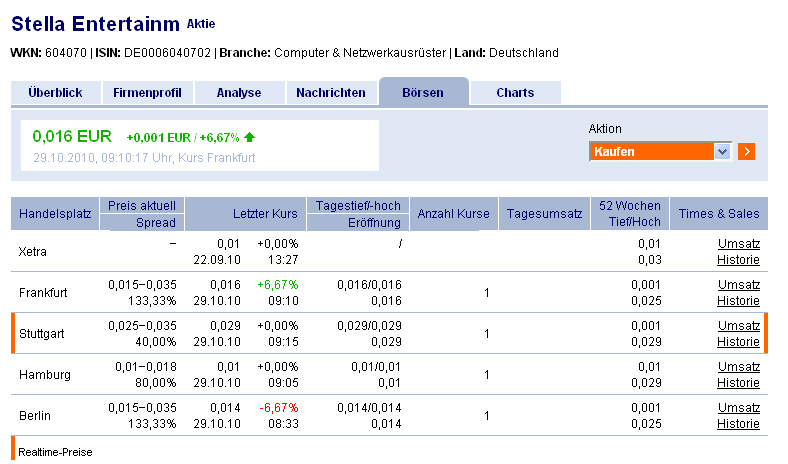The height and width of the screenshot is (464, 788).
Task: Open the Charts tab
Action: pos(515,93)
